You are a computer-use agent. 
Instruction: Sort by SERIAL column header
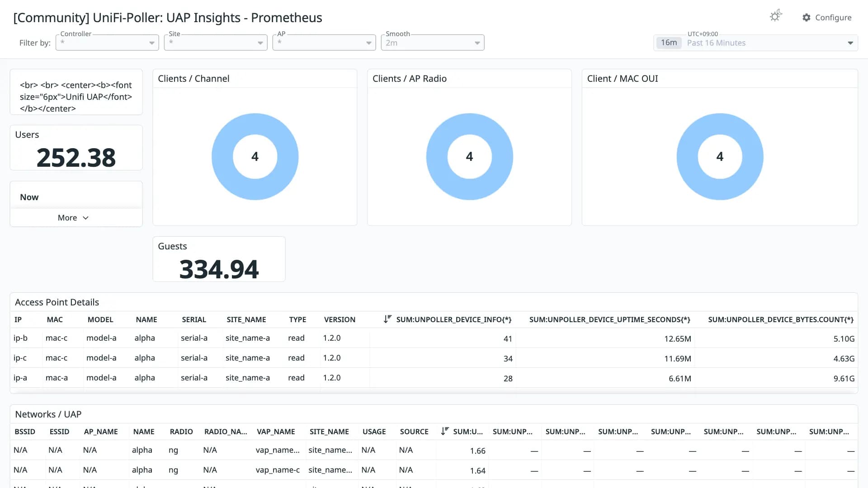tap(194, 319)
